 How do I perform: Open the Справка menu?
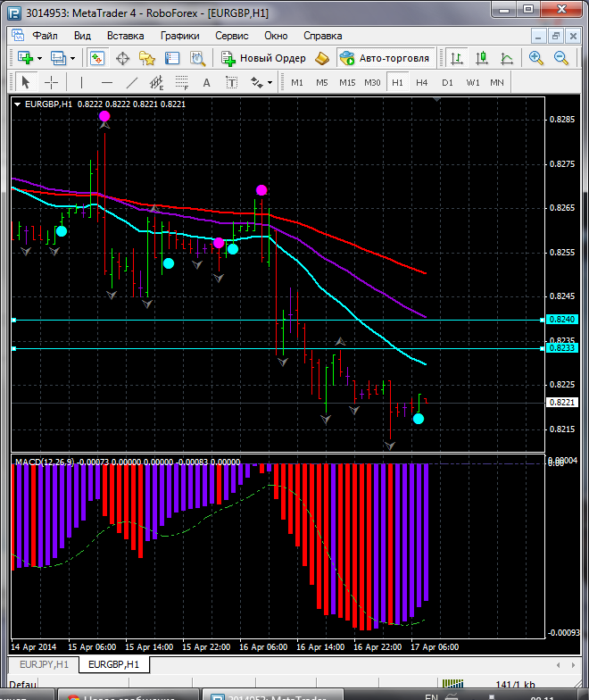323,36
